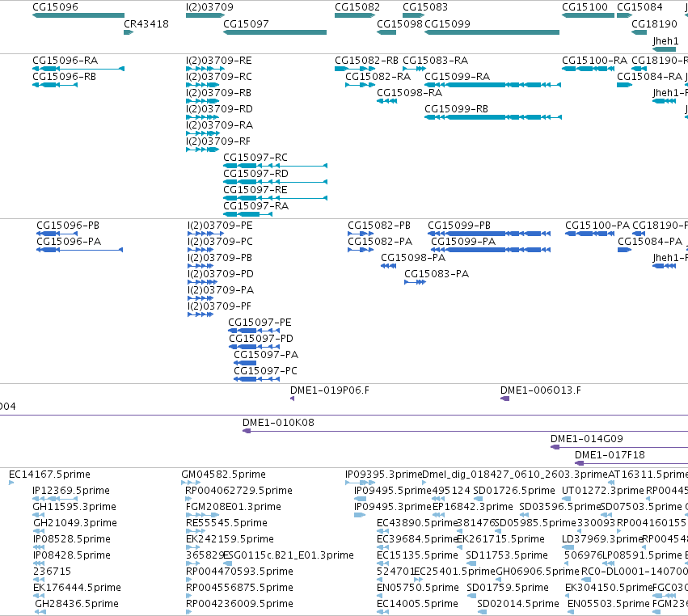Select protein CG15096-PB
688x616 pixels.
pyautogui.click(x=68, y=225)
